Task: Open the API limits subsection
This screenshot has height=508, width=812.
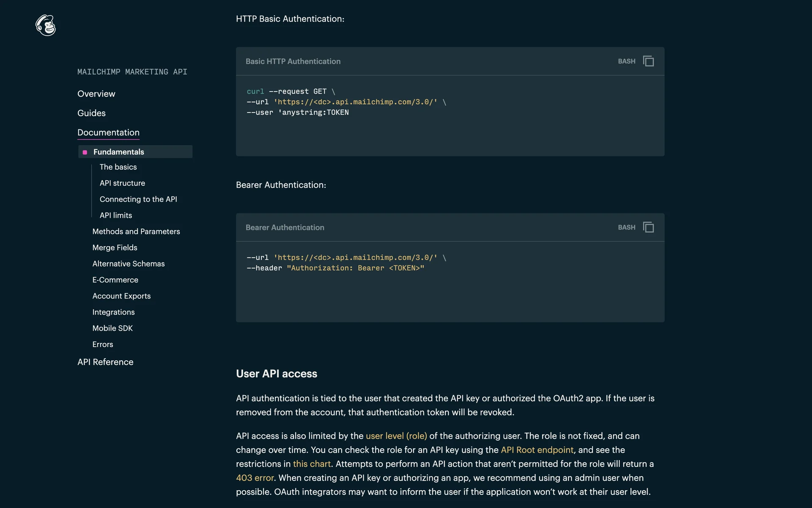Action: (x=115, y=215)
